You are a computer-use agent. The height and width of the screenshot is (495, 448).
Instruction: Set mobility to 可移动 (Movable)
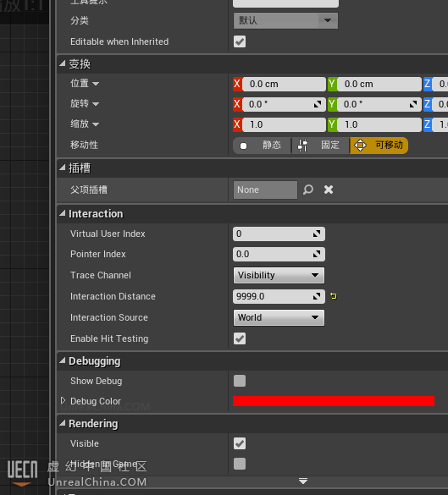(379, 146)
